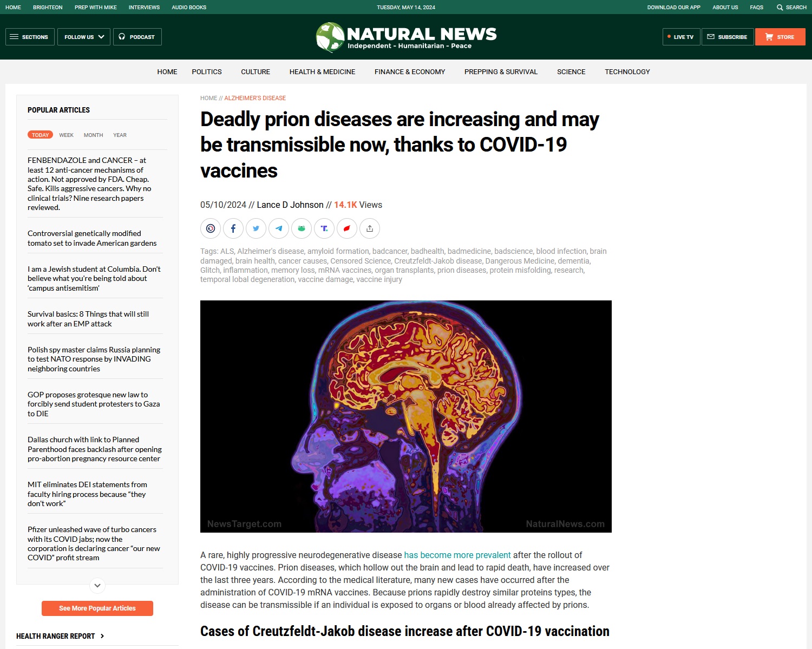Select the Today popular filter
Image resolution: width=812 pixels, height=649 pixels.
40,135
